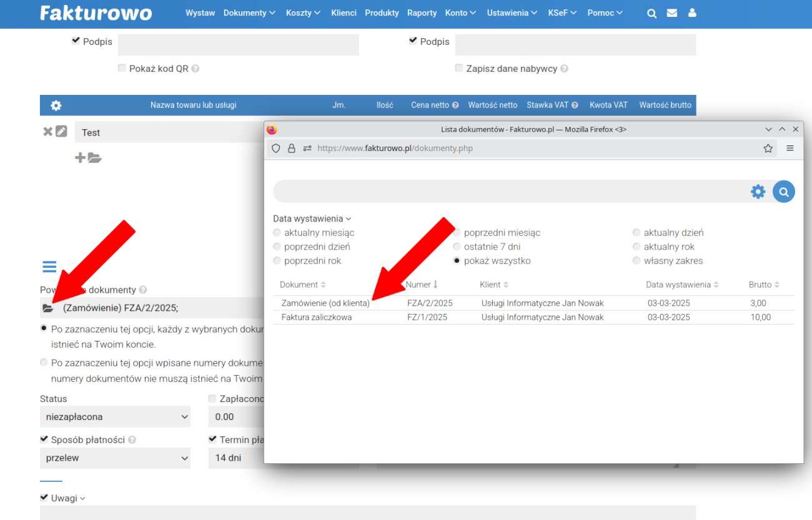Viewport: 812px width, 520px height.
Task: Open the Wystaw menu item
Action: [200, 13]
